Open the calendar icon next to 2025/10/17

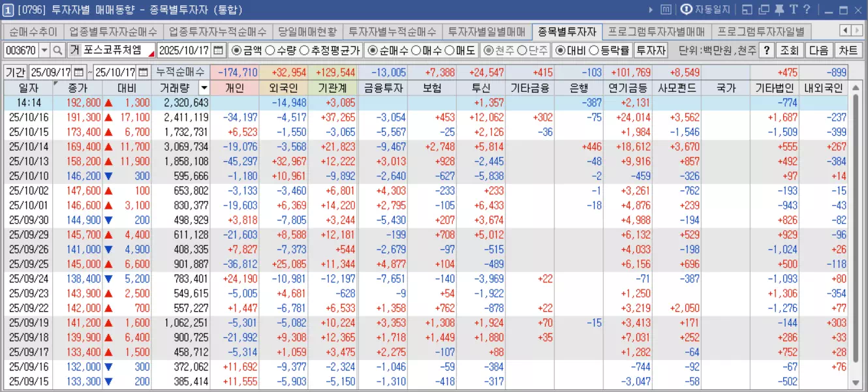click(216, 49)
